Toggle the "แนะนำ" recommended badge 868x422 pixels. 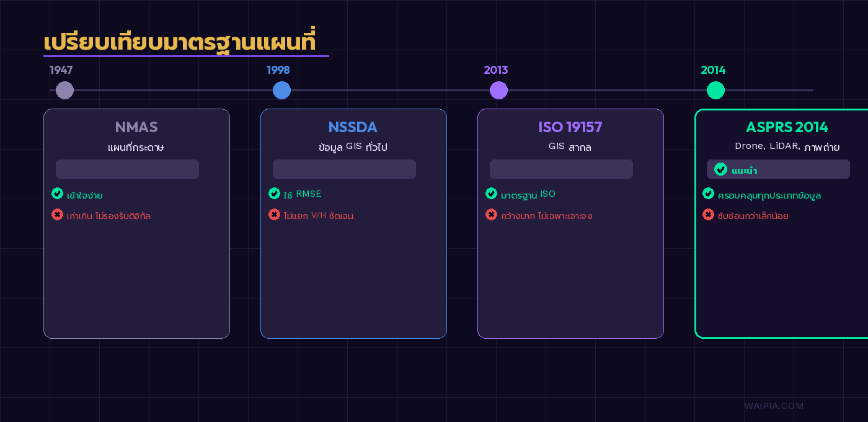point(778,169)
